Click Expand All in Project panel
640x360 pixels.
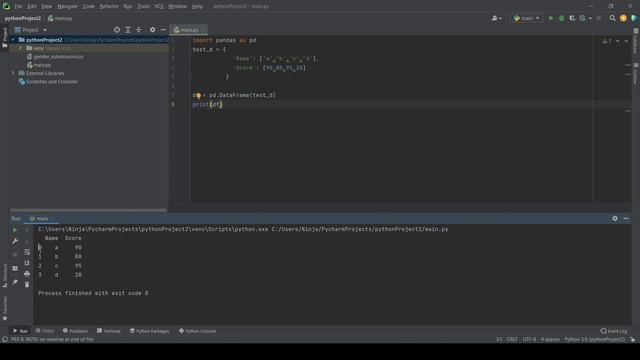pyautogui.click(x=128, y=30)
